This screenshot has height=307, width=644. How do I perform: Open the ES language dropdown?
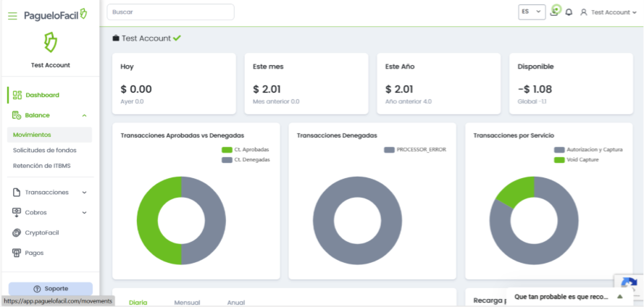click(x=531, y=12)
